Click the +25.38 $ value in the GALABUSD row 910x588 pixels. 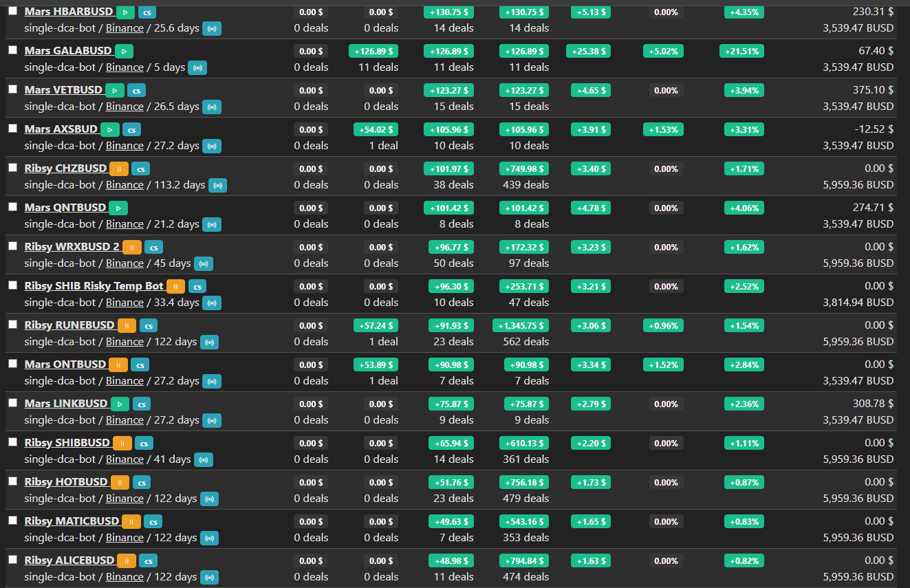[x=589, y=51]
